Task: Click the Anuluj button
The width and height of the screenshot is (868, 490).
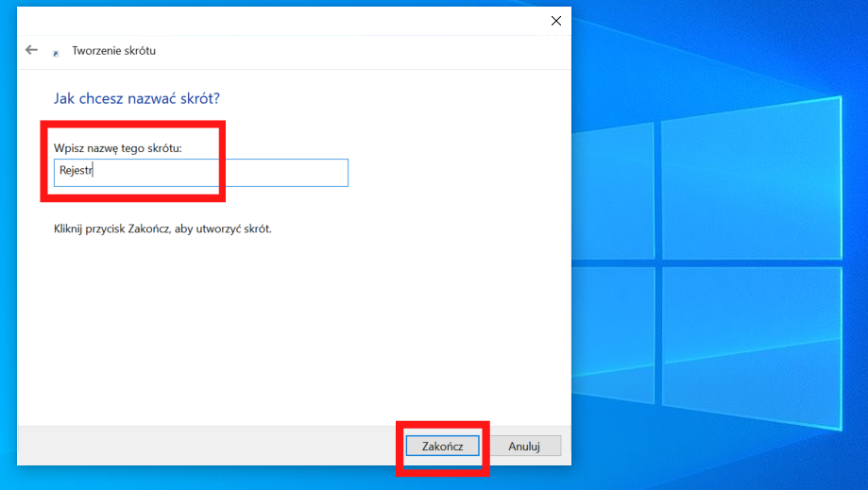Action: click(524, 446)
